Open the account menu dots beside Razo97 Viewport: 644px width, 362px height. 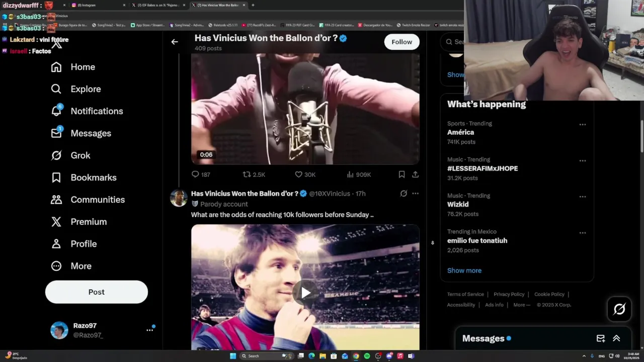149,330
